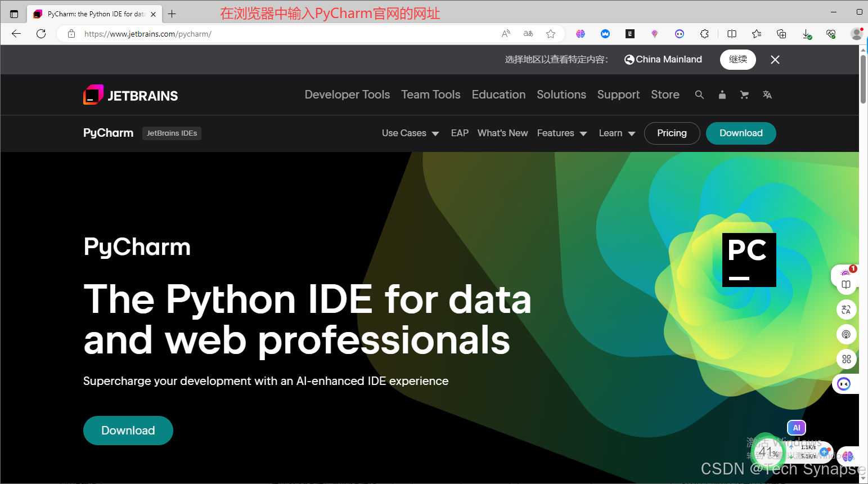Viewport: 868px width, 484px height.
Task: Close the PyCharm browser tab
Action: (x=153, y=14)
